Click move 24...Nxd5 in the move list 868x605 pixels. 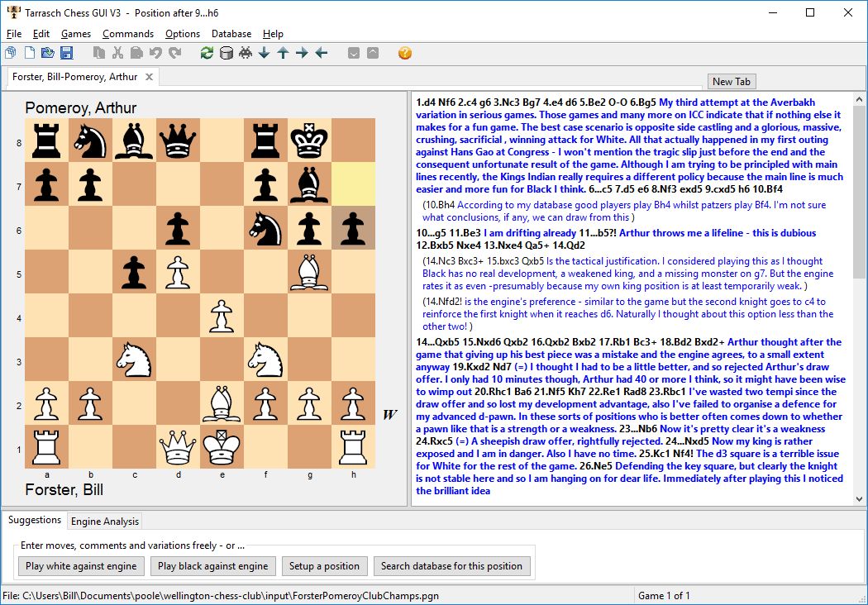[686, 441]
